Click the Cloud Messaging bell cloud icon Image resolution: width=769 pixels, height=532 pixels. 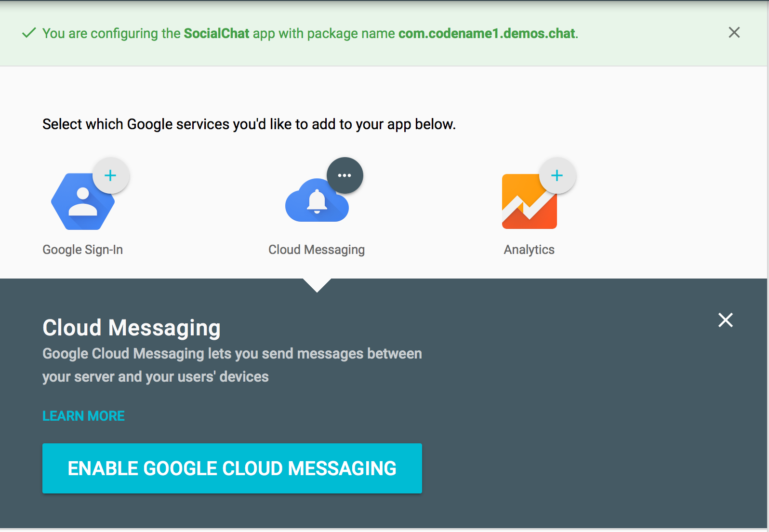[316, 202]
